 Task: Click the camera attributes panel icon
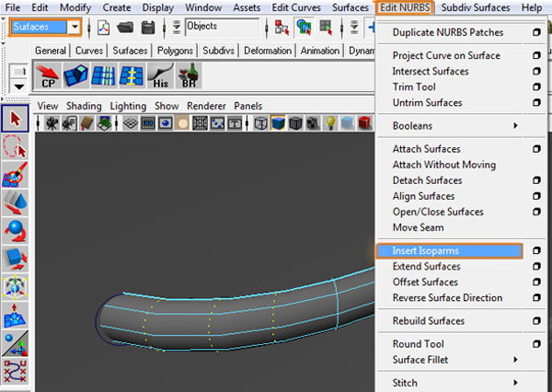coord(69,123)
